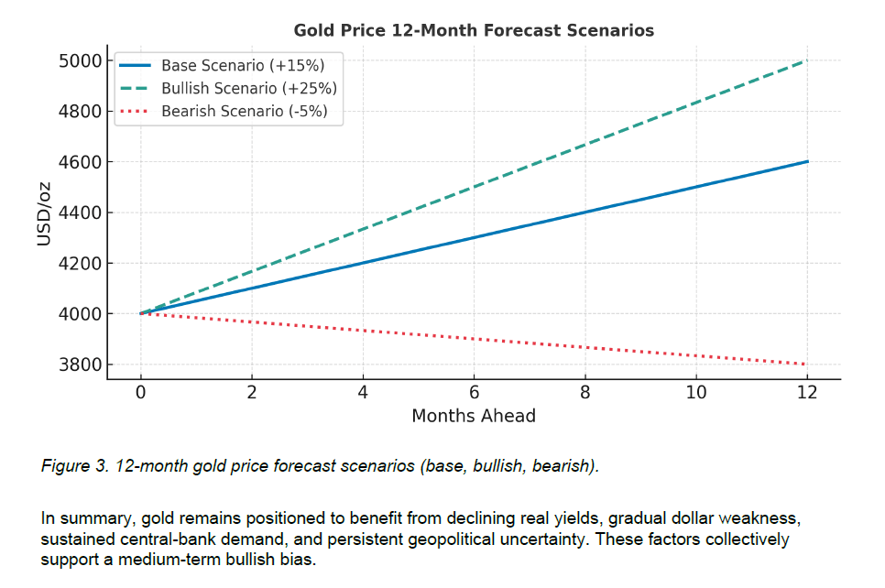This screenshot has width=885, height=588.
Task: Click the 12 x-axis tick label
Action: point(807,392)
